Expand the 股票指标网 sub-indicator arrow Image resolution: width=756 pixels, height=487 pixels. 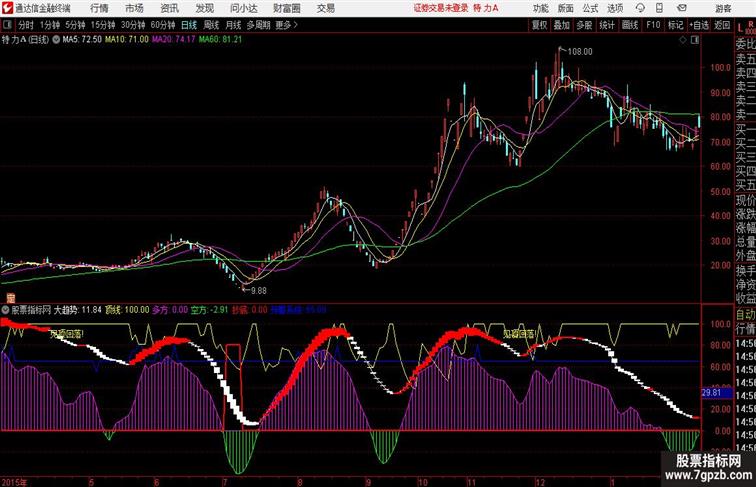(x=6, y=310)
